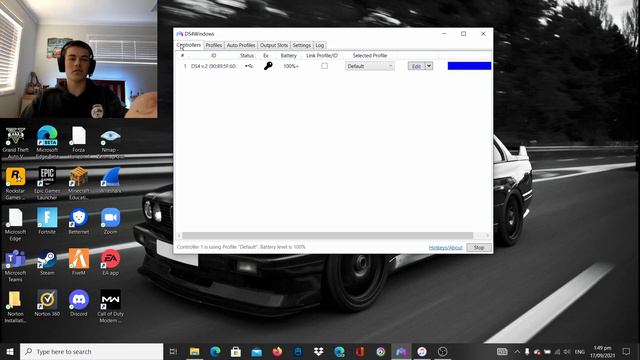Click the Edit profile button
The height and width of the screenshot is (360, 640).
416,66
